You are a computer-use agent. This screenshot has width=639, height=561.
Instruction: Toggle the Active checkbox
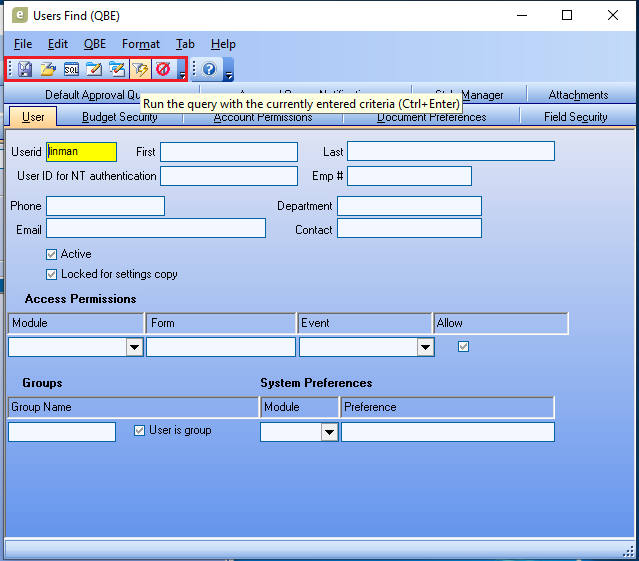coord(52,254)
